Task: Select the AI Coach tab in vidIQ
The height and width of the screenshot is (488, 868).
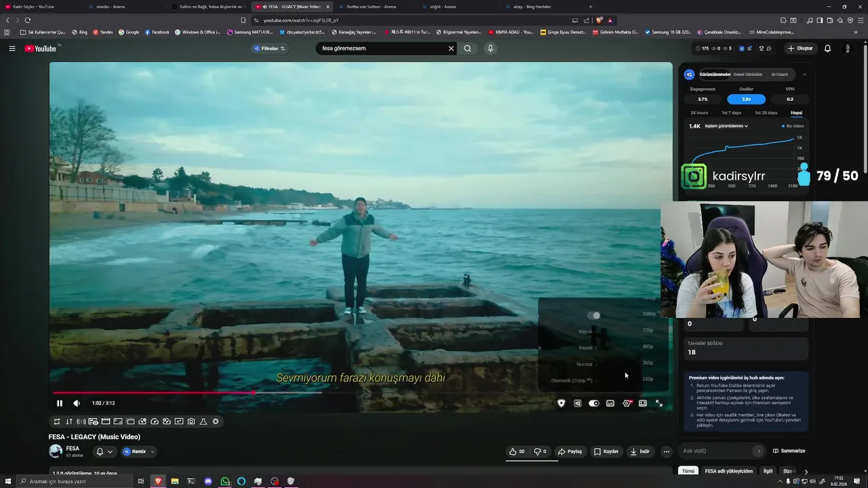Action: point(780,75)
